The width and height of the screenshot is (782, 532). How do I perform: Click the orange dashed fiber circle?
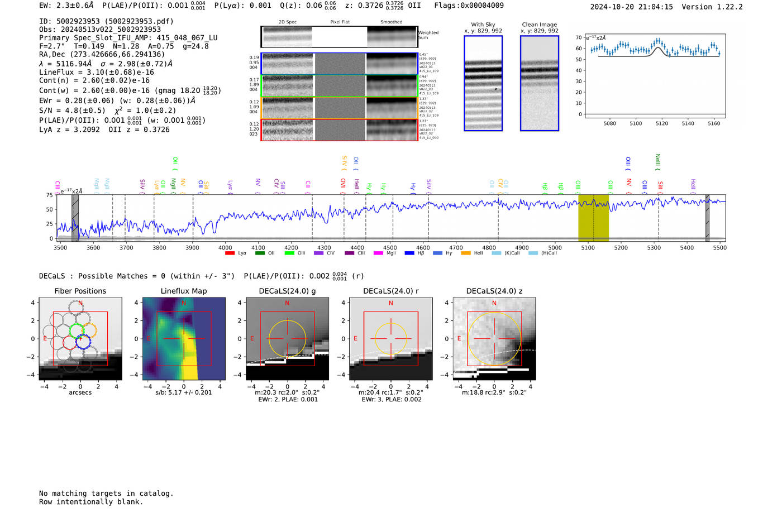(x=89, y=330)
